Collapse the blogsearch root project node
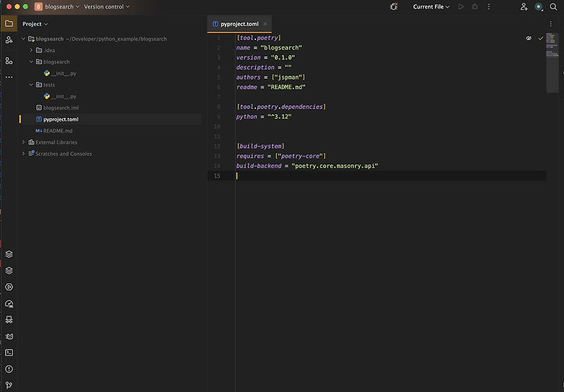Viewport: 564px width, 392px height. coord(23,39)
